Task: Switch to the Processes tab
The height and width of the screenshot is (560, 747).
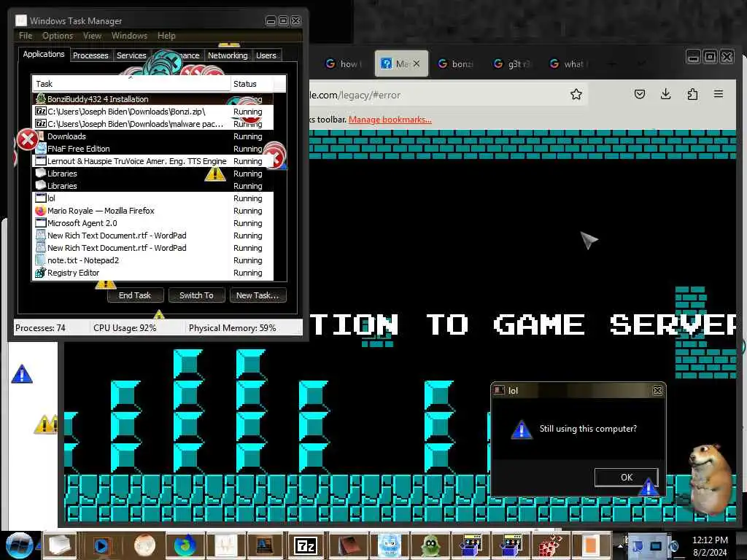Action: pos(90,55)
